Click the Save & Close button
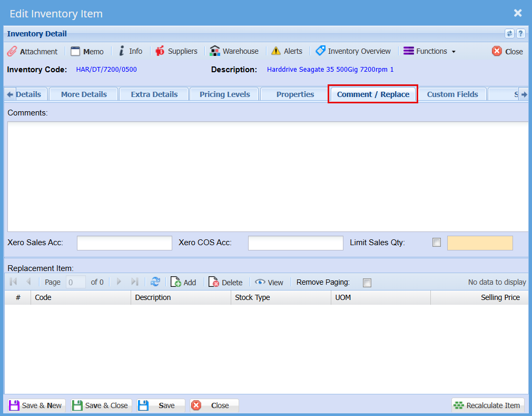Viewport: 532px width, 416px height. (100, 405)
